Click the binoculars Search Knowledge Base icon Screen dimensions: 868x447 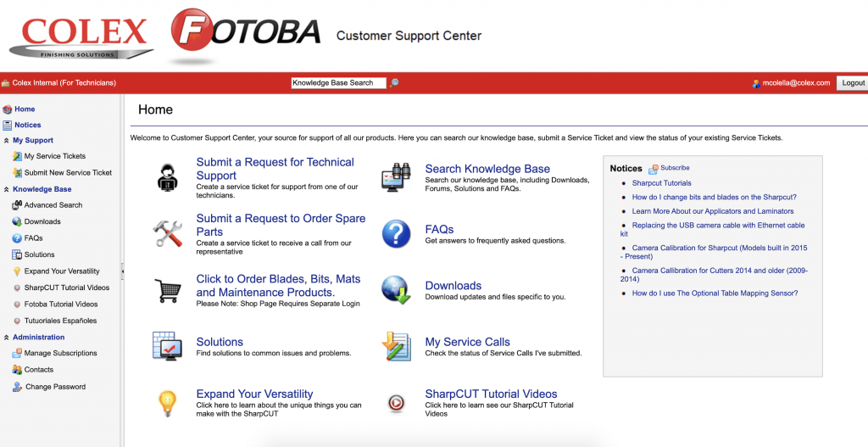[396, 177]
